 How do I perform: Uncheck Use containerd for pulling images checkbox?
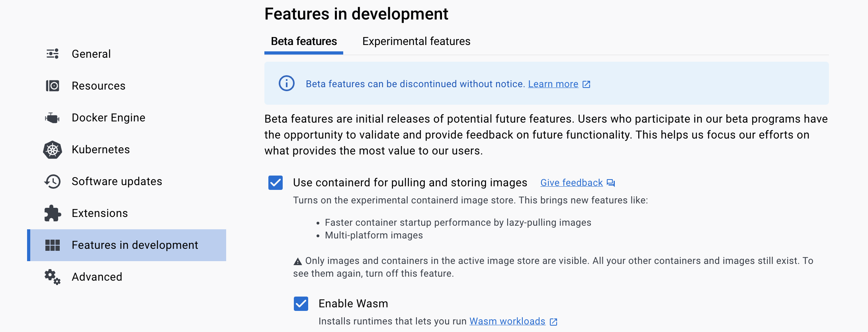276,183
